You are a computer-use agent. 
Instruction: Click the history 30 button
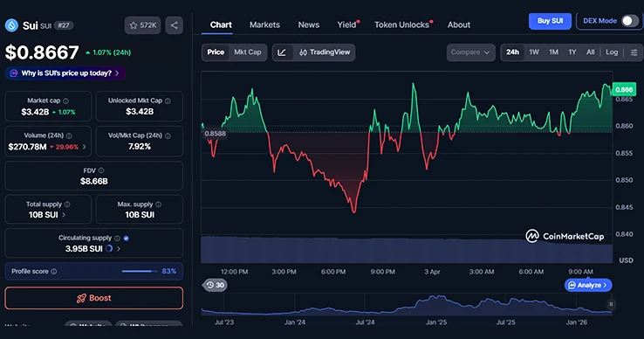coord(216,285)
